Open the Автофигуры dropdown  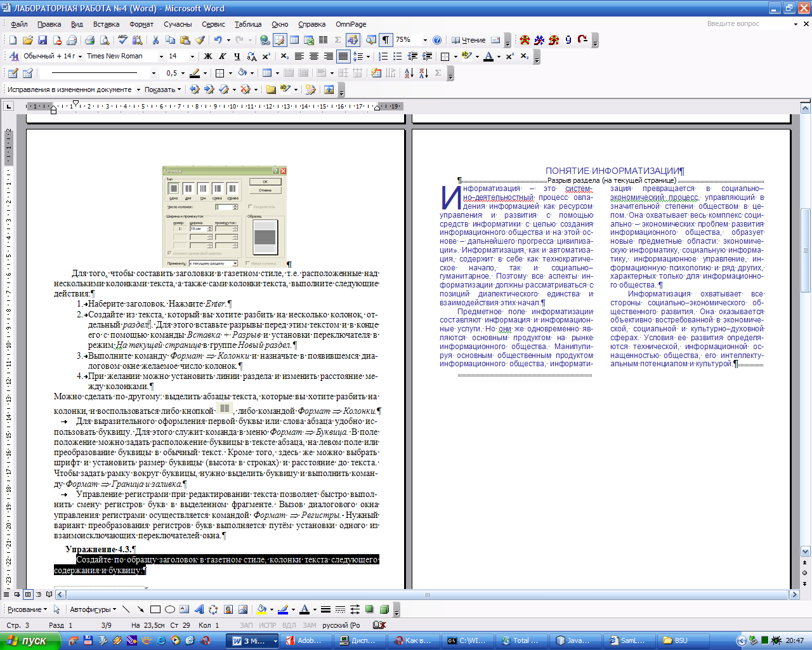tap(93, 609)
